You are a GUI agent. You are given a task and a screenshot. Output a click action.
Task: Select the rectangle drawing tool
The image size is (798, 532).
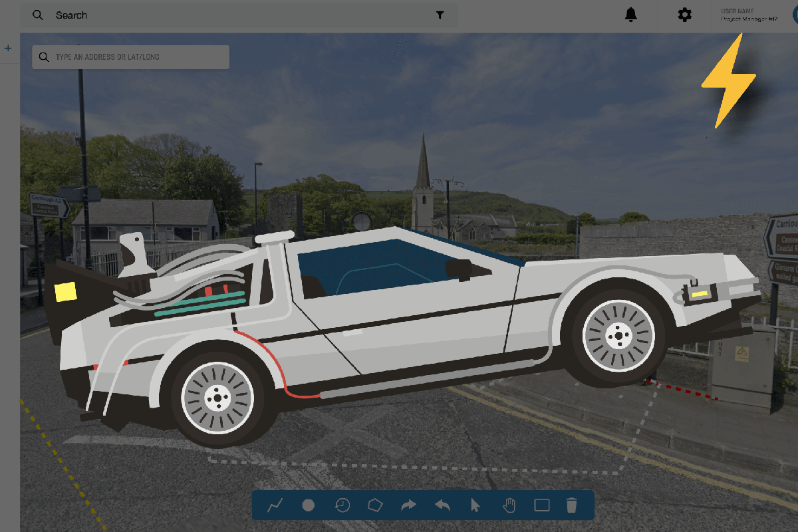click(542, 505)
